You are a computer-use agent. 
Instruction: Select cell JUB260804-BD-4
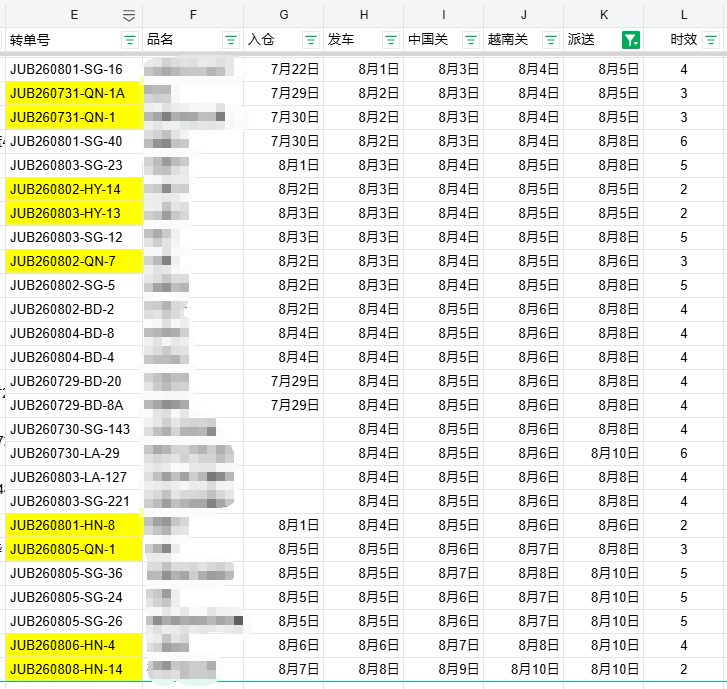click(x=74, y=357)
